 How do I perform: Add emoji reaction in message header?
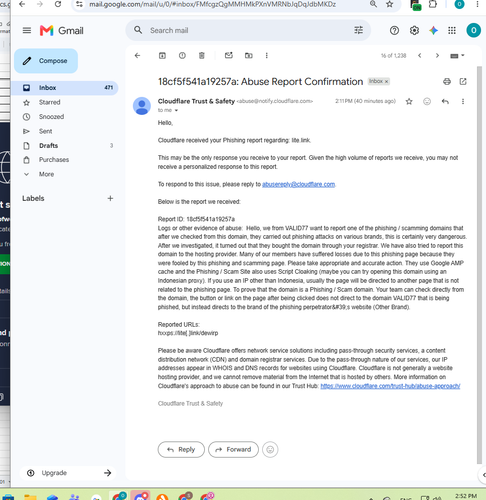pos(427,101)
